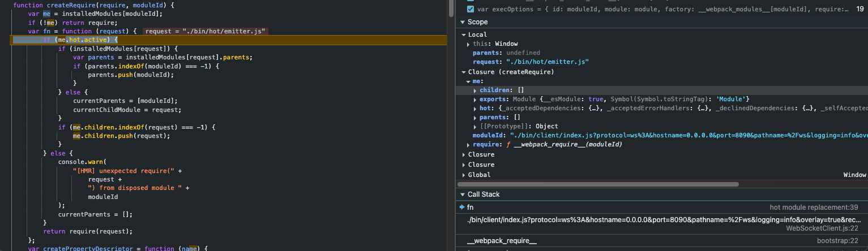Click the blue current-frame arrow beside fn
This screenshot has width=868, height=251.
coord(462,207)
